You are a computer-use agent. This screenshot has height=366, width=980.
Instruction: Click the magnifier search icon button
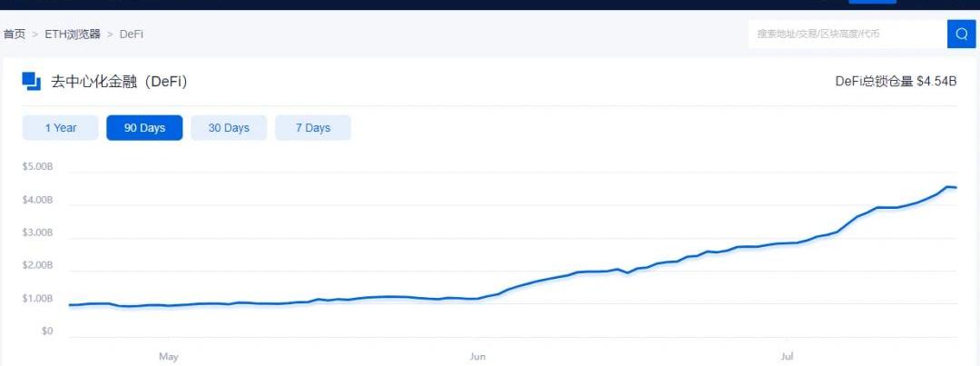tap(961, 34)
